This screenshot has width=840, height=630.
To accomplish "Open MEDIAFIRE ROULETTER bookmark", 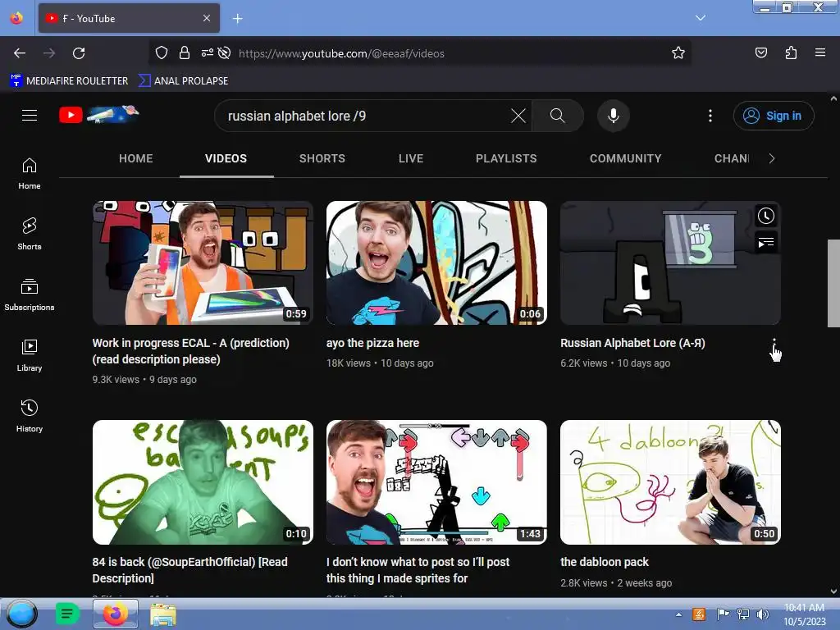I will (x=69, y=81).
